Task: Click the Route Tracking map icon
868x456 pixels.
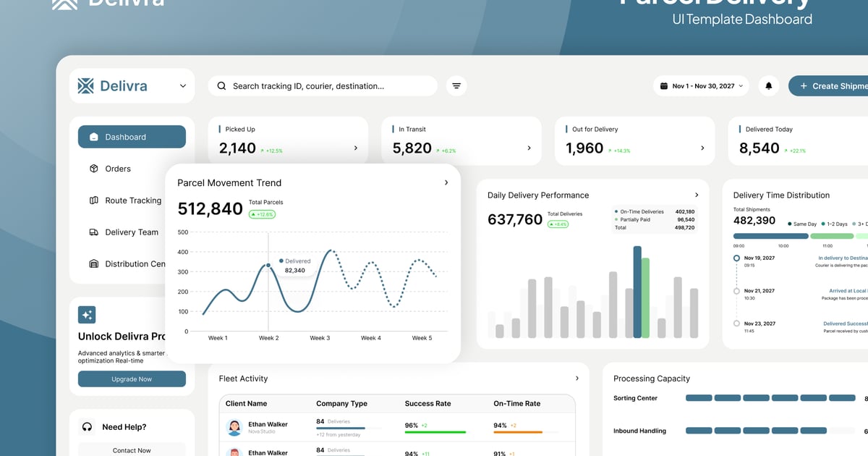Action: [x=93, y=200]
